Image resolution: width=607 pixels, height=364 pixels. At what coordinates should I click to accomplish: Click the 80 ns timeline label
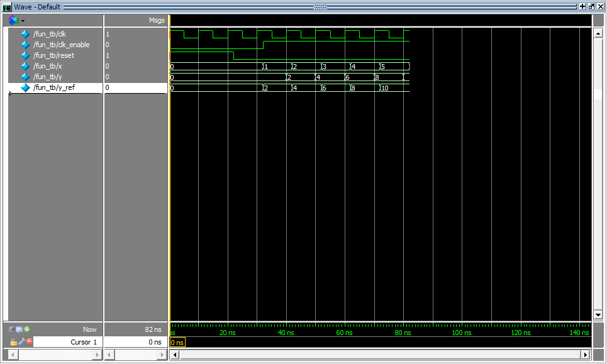(x=403, y=333)
